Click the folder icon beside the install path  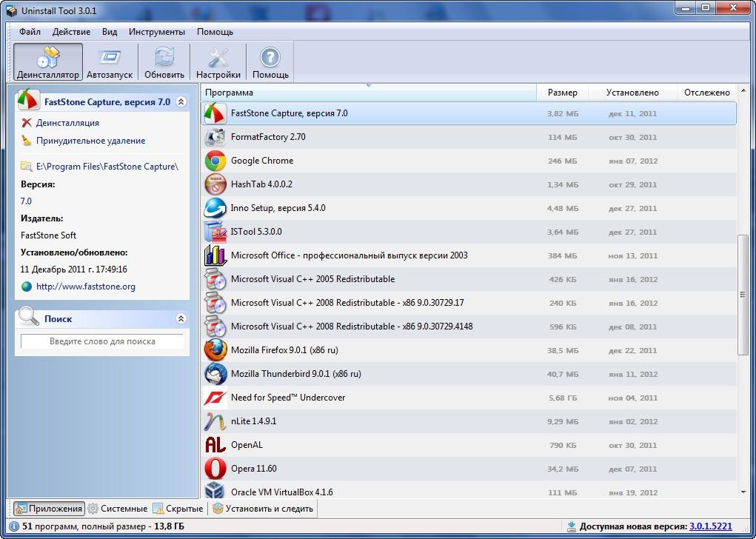pyautogui.click(x=27, y=167)
